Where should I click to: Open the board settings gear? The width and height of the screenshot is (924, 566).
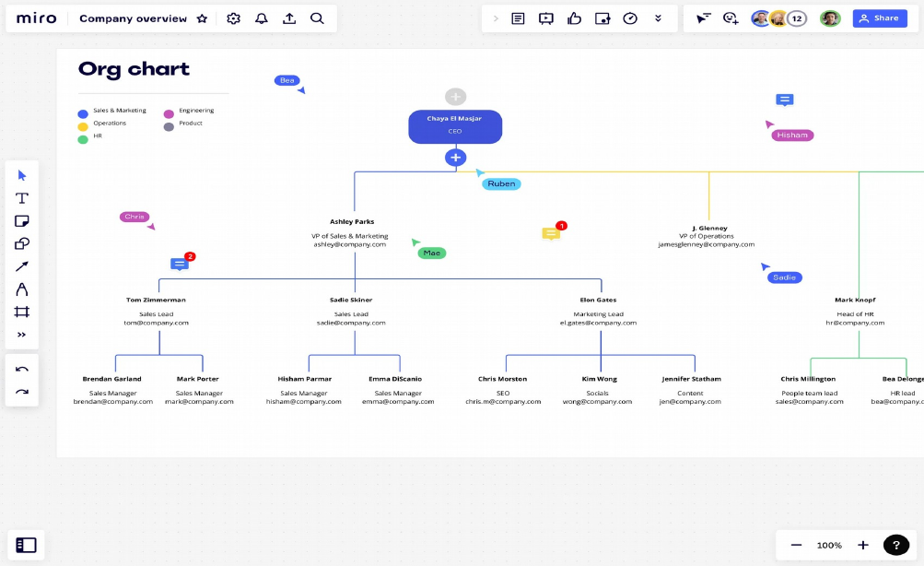(x=233, y=18)
